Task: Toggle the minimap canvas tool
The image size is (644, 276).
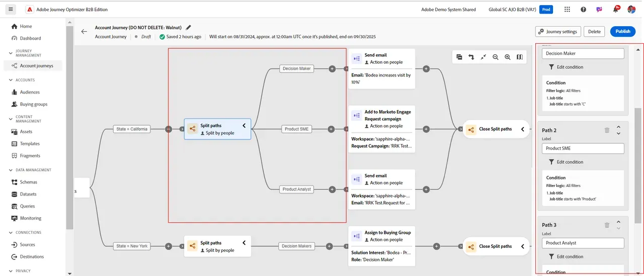Action: tap(520, 57)
